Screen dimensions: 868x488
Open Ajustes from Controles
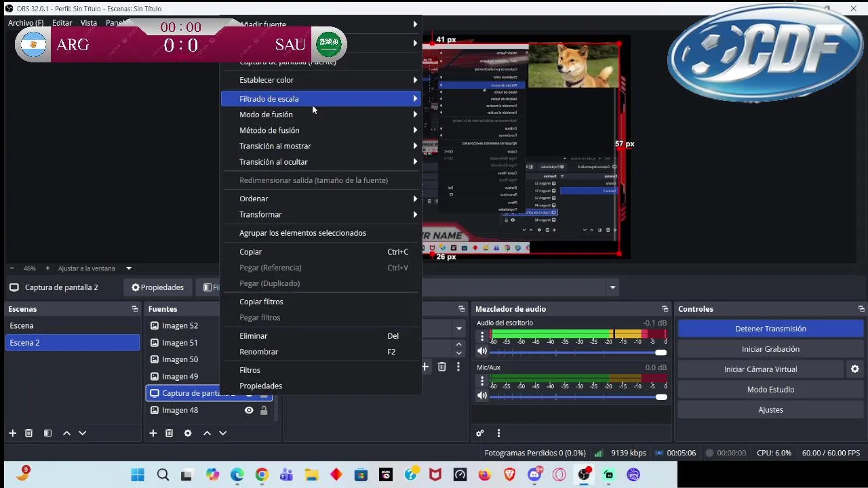click(x=770, y=410)
